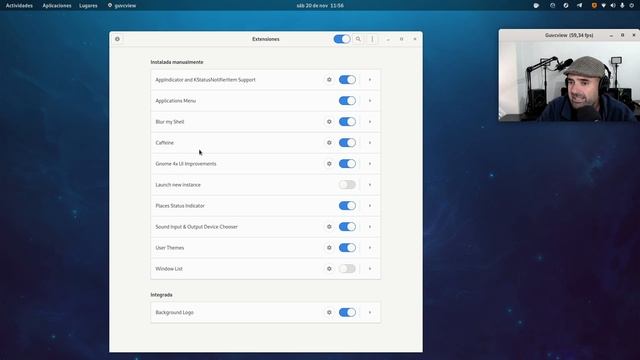Open the volume indicator in top bar
640x360 pixels.
[x=613, y=6]
